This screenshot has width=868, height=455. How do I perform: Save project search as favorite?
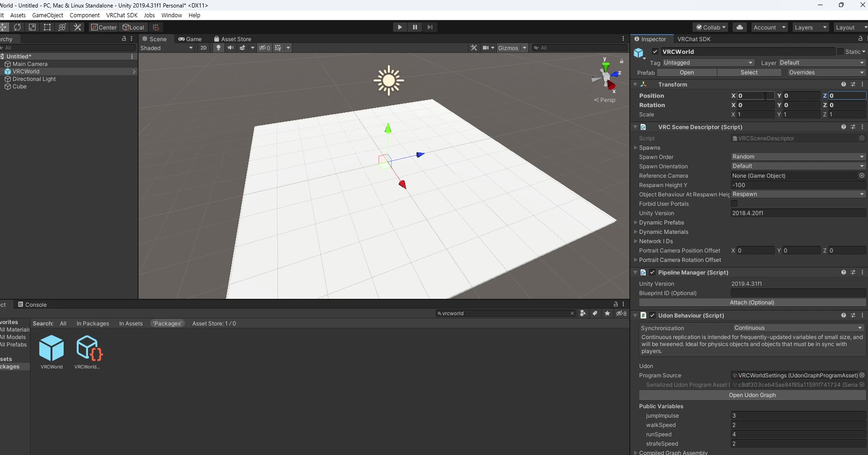[607, 313]
